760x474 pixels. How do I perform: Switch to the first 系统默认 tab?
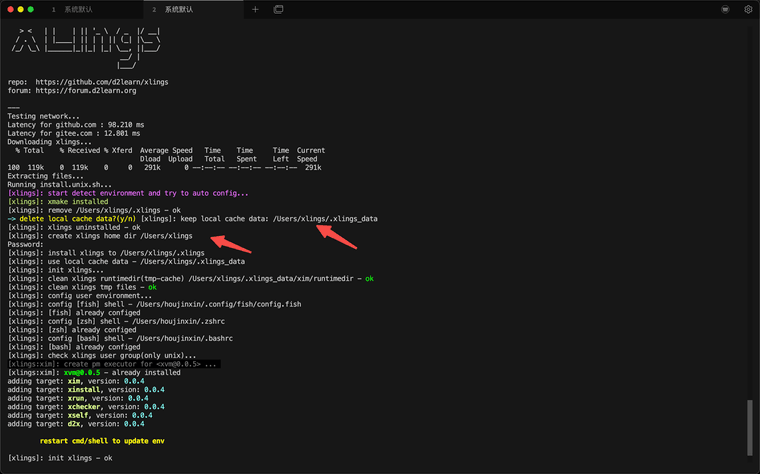pyautogui.click(x=75, y=9)
